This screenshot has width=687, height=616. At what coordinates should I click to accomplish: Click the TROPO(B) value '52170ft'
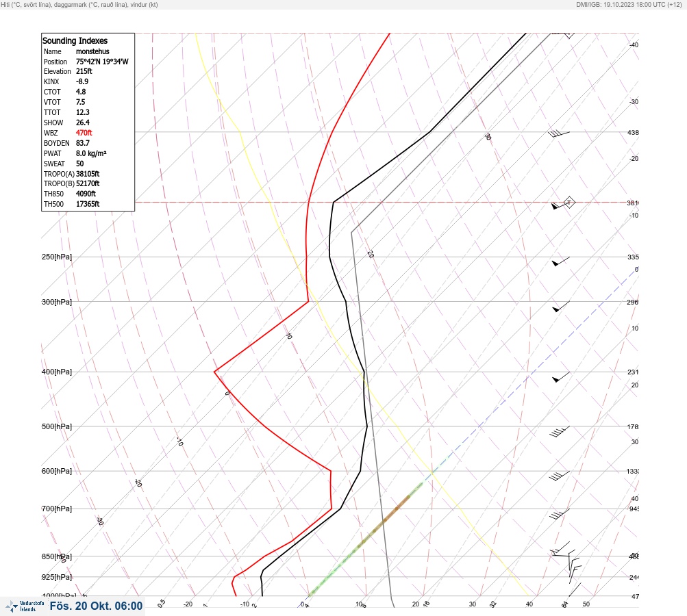(x=88, y=183)
